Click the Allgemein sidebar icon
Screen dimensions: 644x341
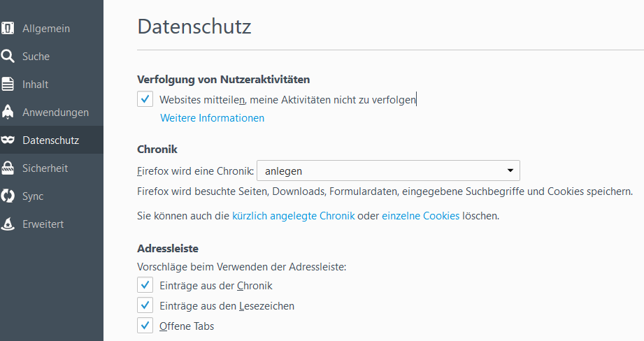coord(8,29)
